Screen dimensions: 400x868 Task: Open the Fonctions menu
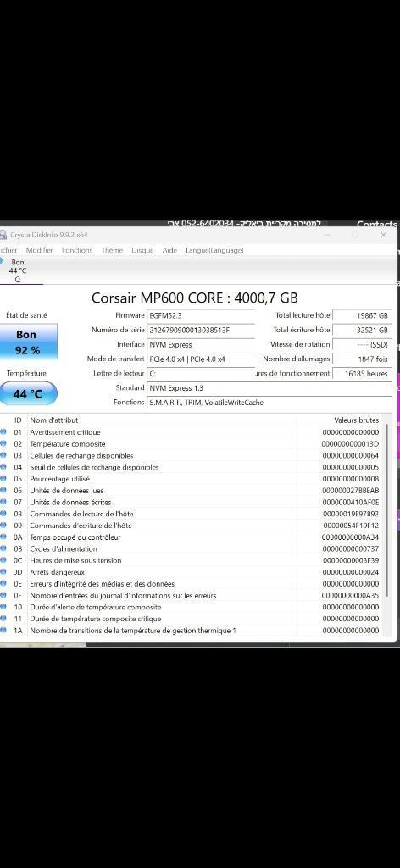tap(77, 250)
